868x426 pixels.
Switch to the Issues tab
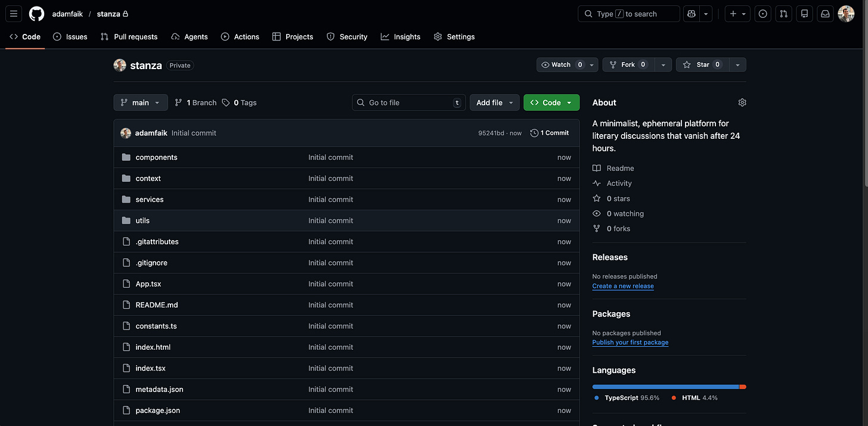[70, 36]
